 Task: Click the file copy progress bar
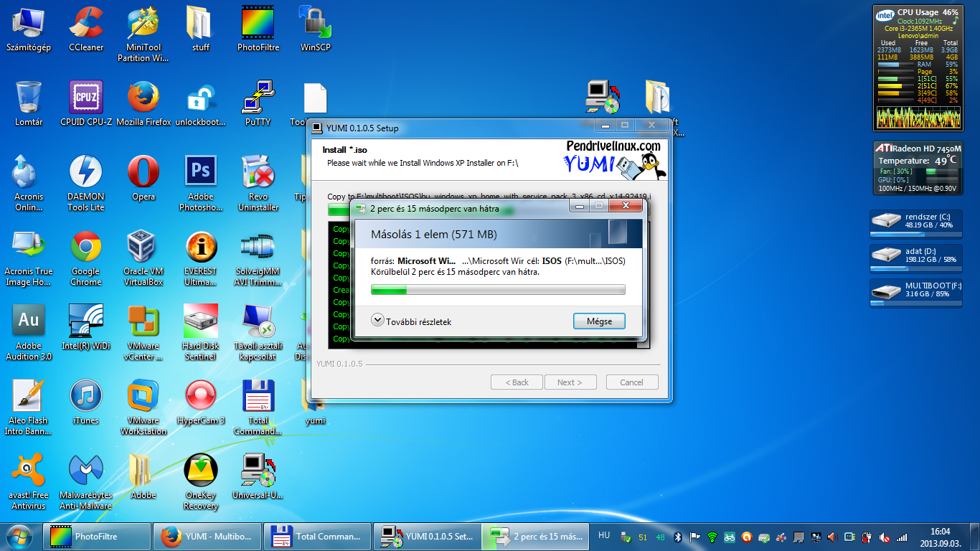pyautogui.click(x=497, y=290)
